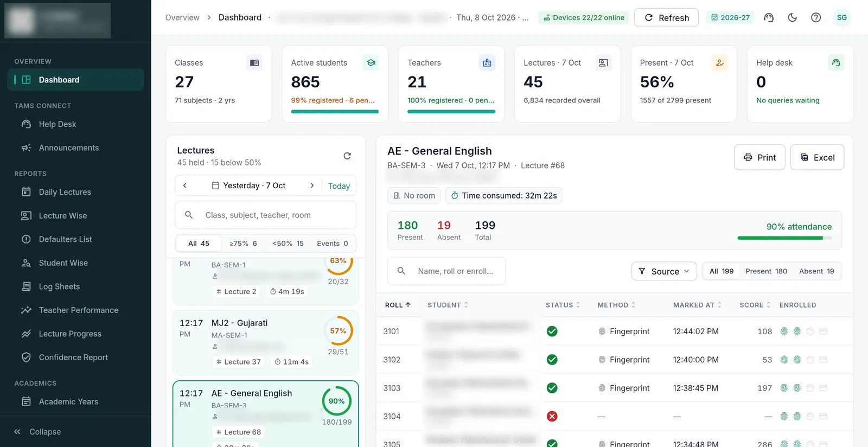
Task: Go to Lecture Wise report
Action: (x=75, y=216)
